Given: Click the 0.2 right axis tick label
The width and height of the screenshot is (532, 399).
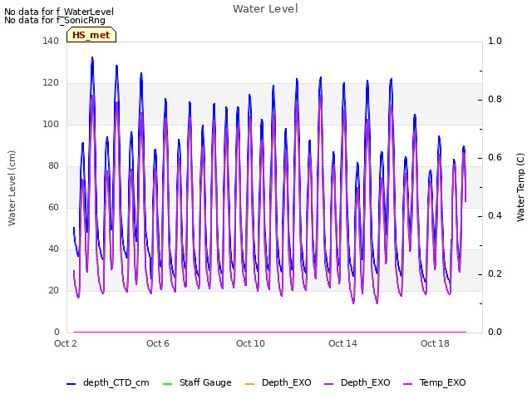Looking at the screenshot, I should tap(495, 273).
